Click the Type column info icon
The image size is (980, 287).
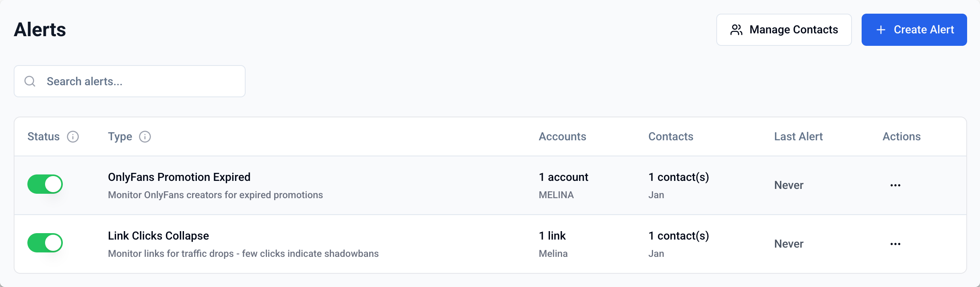point(145,137)
